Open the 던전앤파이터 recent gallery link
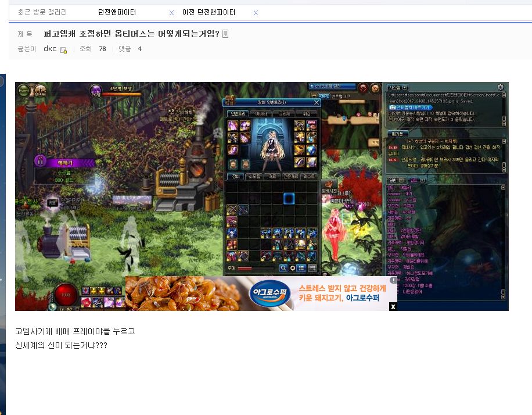The height and width of the screenshot is (415, 532). pos(117,13)
